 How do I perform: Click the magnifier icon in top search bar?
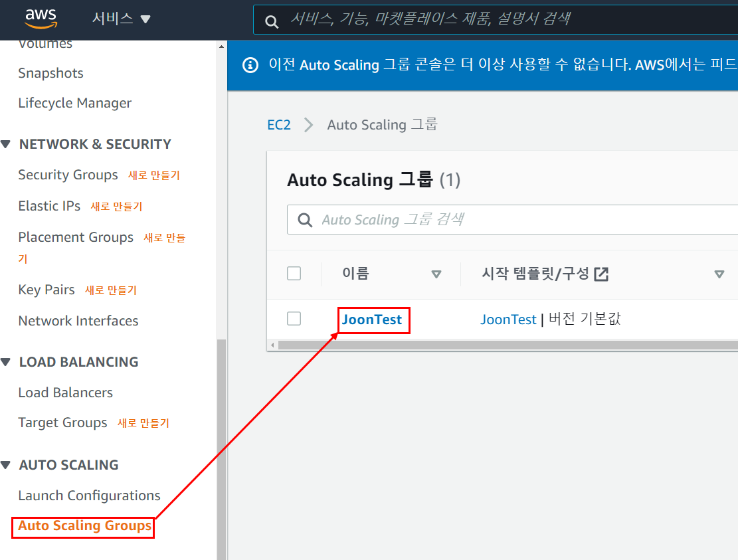click(x=272, y=21)
